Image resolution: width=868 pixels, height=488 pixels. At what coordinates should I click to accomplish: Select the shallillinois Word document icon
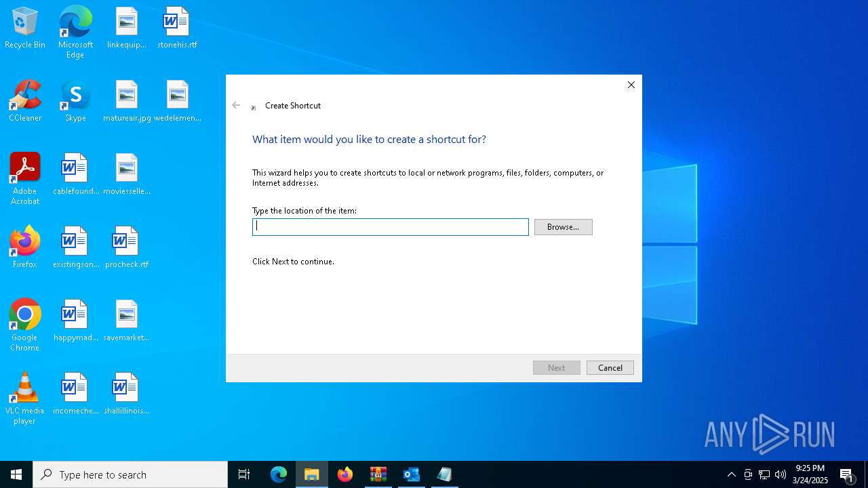tap(127, 394)
